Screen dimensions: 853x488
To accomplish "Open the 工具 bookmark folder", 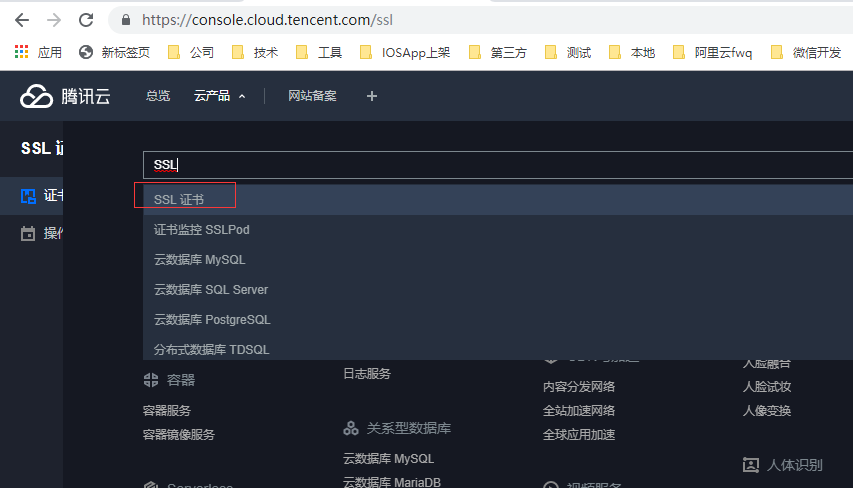I will (319, 52).
